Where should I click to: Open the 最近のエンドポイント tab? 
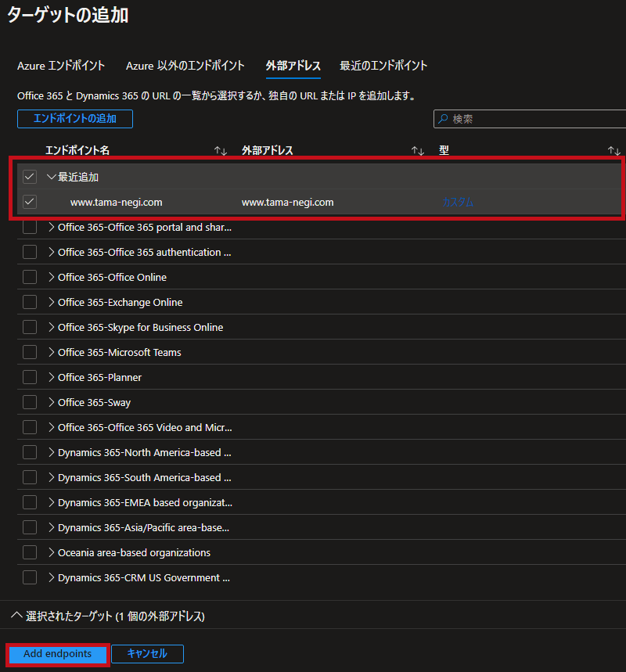click(383, 66)
